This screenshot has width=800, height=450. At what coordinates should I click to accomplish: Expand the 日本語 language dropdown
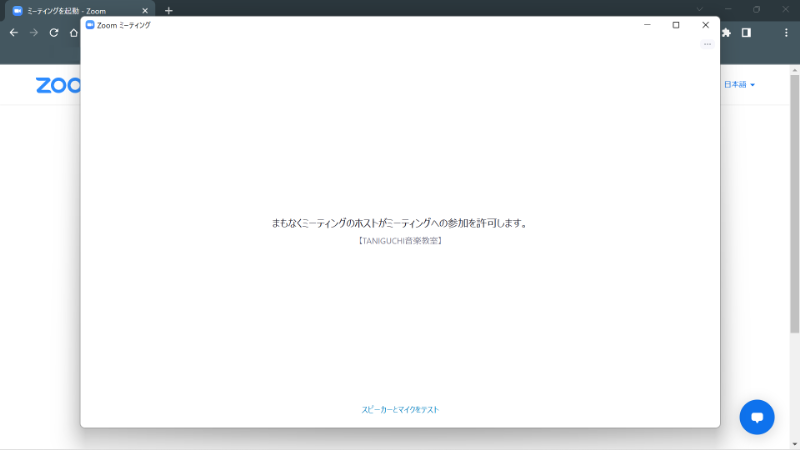[739, 85]
